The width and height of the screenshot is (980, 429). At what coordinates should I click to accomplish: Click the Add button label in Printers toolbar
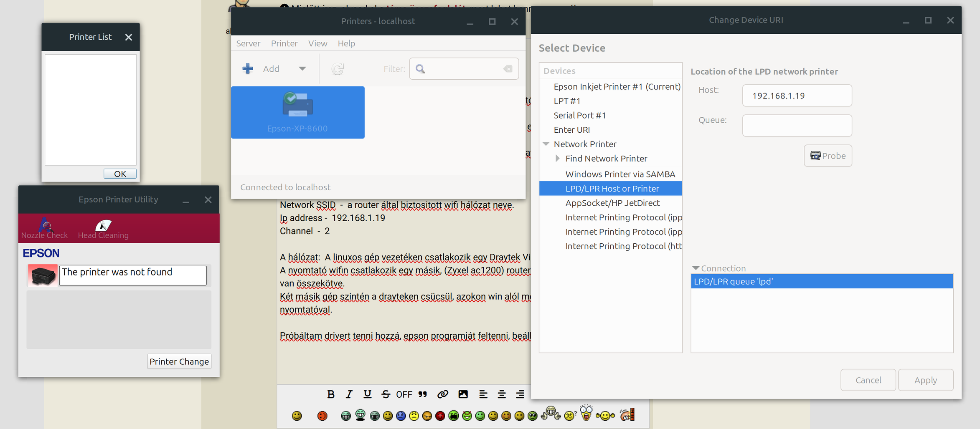tap(271, 69)
